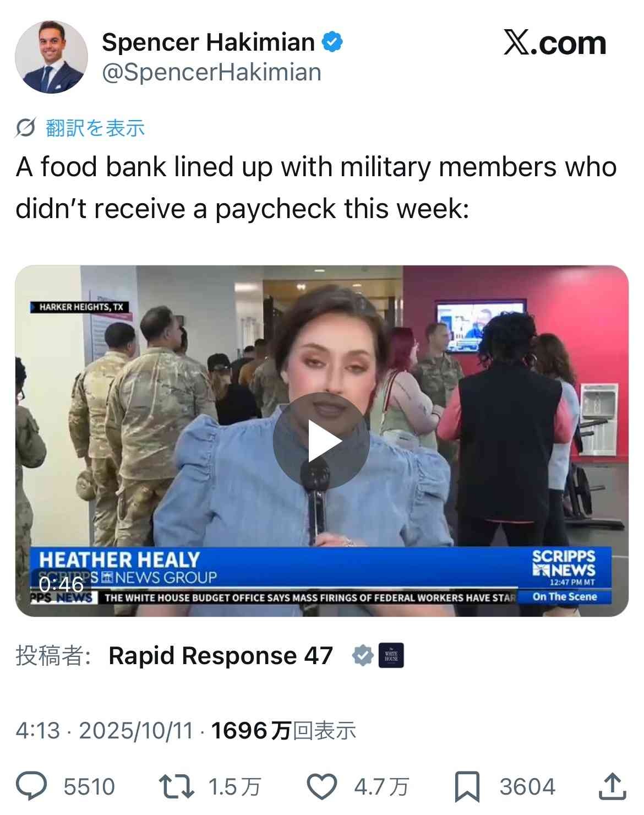Click the blue verified badge by Spencer Hakimian
The width and height of the screenshot is (644, 815).
pyautogui.click(x=332, y=42)
